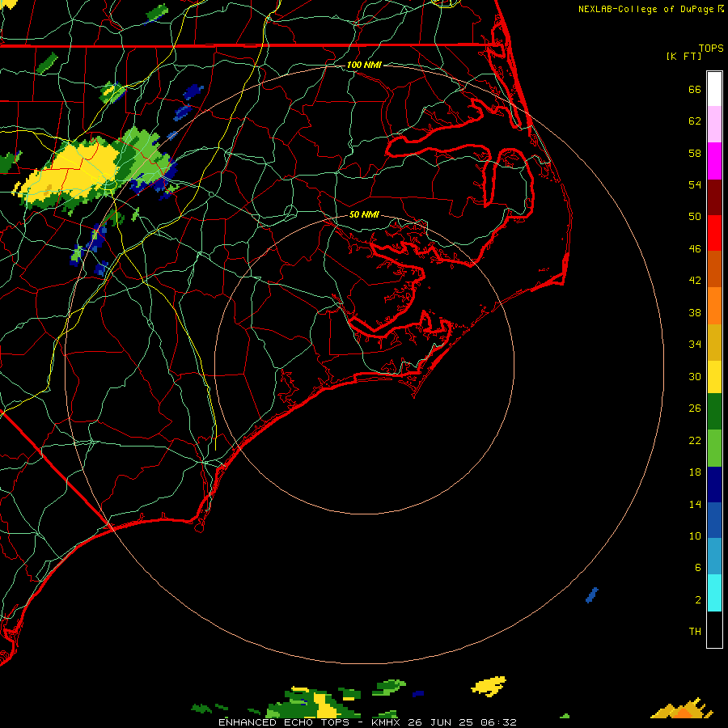The width and height of the screenshot is (728, 728).
Task: Click the maroon legend swatch
Action: point(714,197)
